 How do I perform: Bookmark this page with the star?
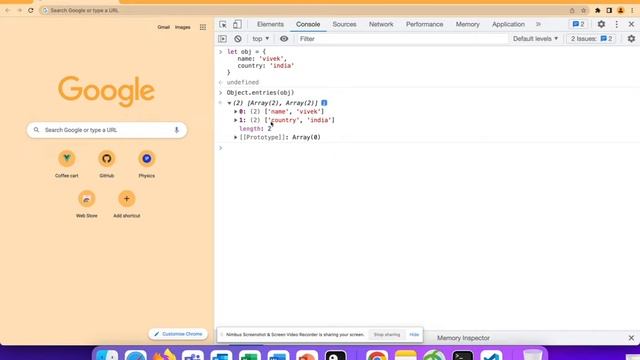point(583,10)
